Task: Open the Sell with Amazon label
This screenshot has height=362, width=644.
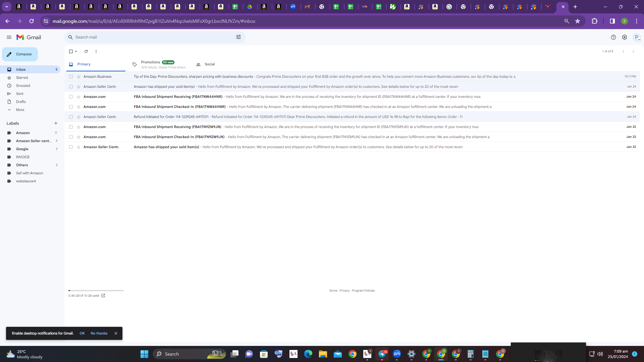Action: pyautogui.click(x=30, y=173)
